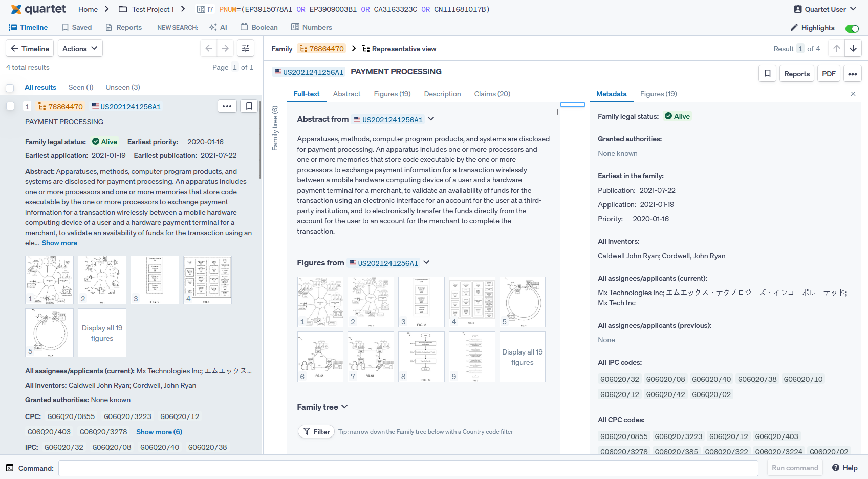Bookmark the patent in document header
Viewport: 868px width, 479px height.
click(x=767, y=74)
